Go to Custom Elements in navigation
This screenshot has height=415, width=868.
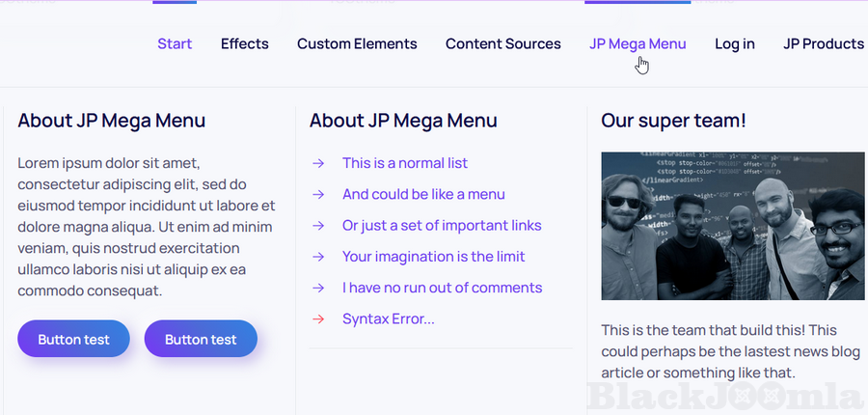pos(357,43)
